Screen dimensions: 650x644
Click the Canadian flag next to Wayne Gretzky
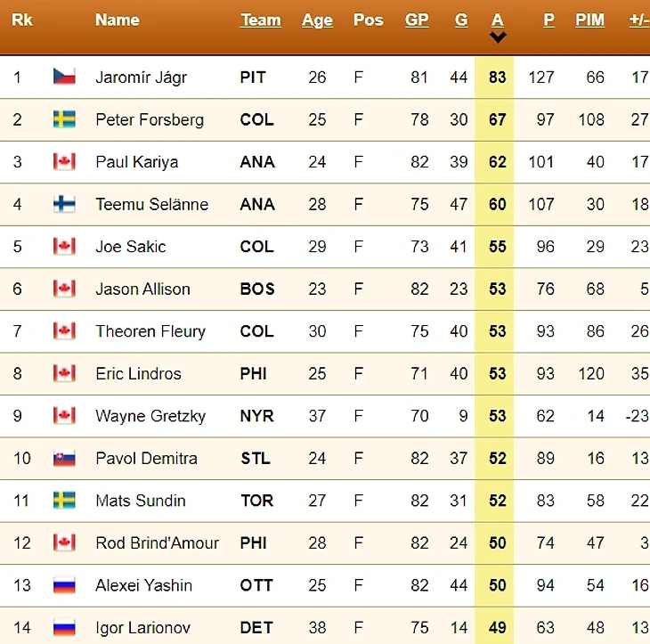63,416
